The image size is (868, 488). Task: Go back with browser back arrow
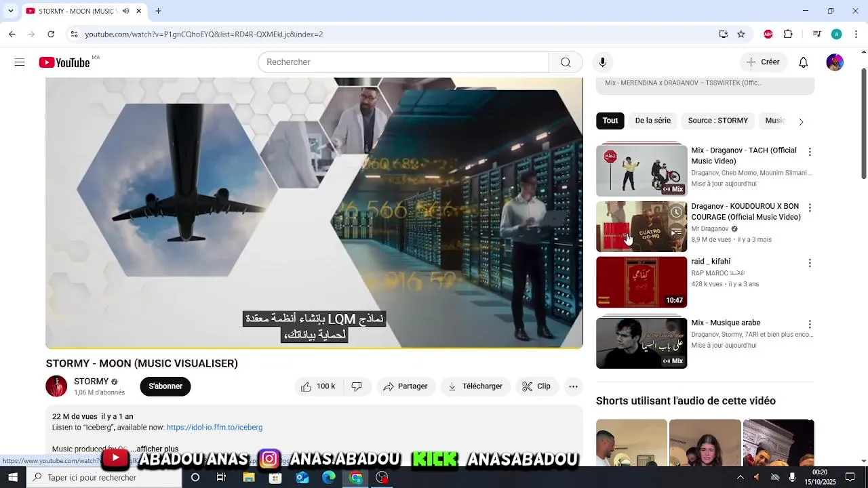(x=12, y=34)
